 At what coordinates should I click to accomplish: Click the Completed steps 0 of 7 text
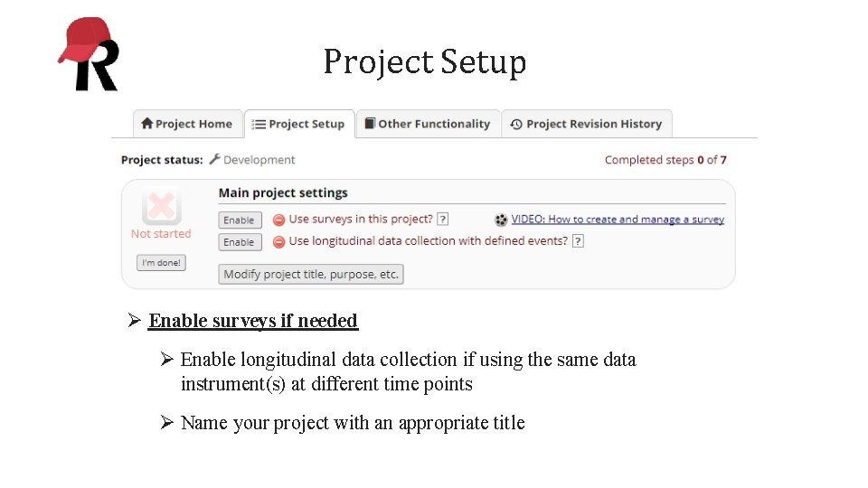[665, 160]
